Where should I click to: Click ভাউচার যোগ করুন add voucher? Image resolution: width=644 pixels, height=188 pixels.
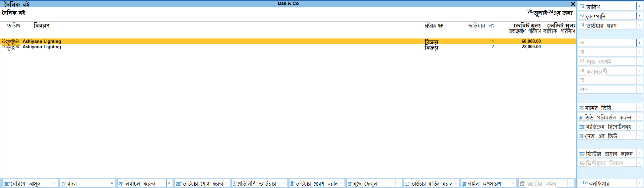pos(199,183)
